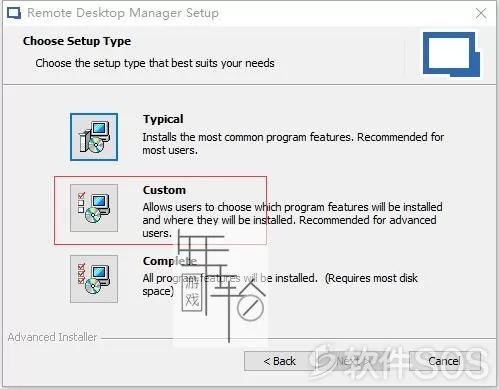Viewport: 499px width, 389px height.
Task: Abort installation with Cancel button
Action: 445,361
